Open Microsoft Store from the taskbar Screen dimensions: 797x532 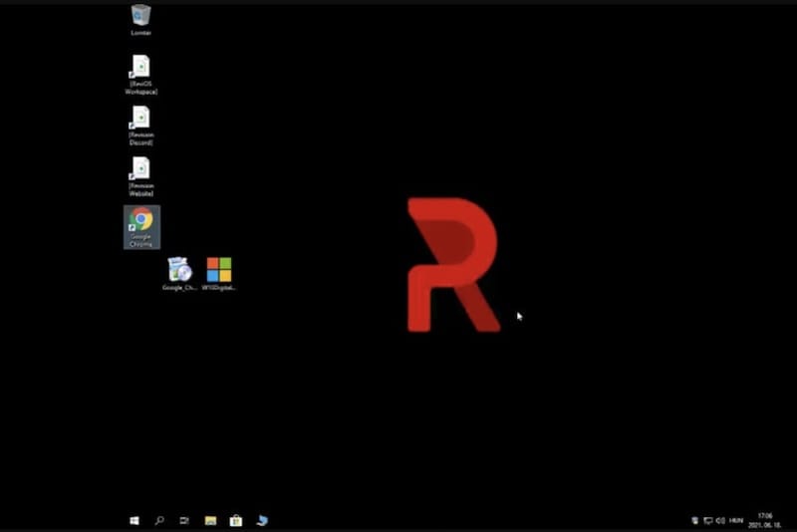(x=236, y=520)
